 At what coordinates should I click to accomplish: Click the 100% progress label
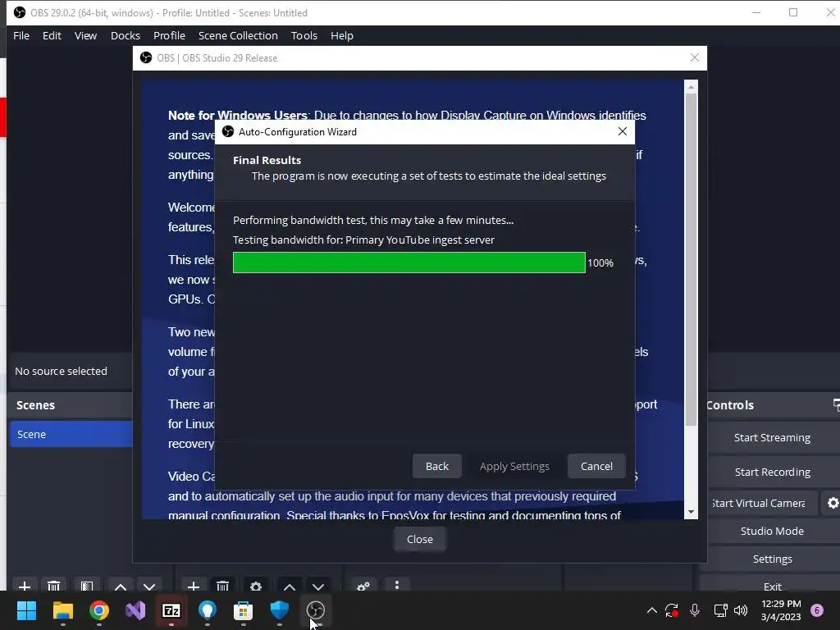[x=600, y=262]
